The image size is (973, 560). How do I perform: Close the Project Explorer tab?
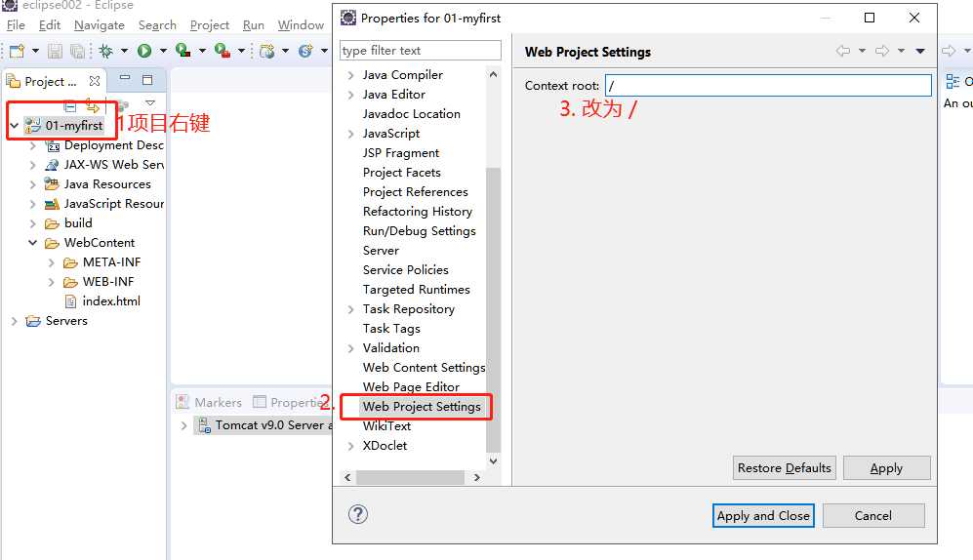coord(95,81)
